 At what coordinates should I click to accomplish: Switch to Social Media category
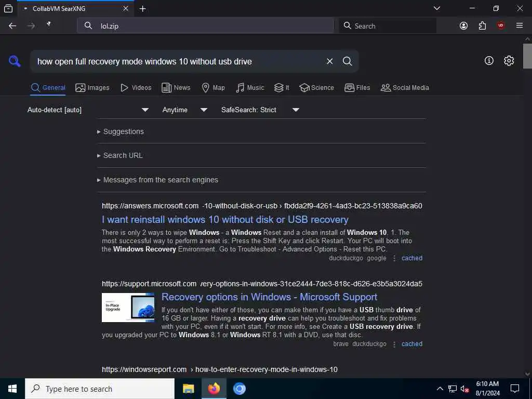pyautogui.click(x=405, y=87)
